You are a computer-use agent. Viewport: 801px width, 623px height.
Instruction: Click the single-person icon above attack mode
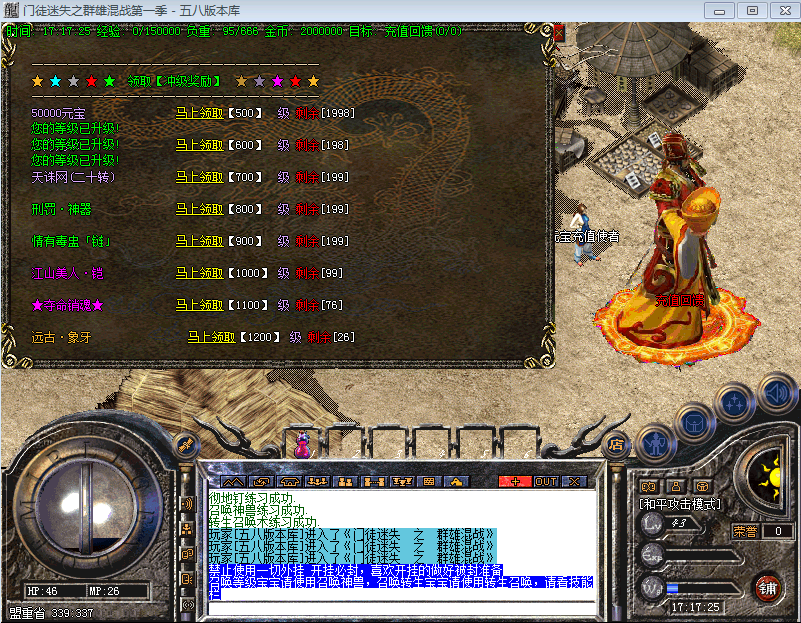[x=676, y=486]
